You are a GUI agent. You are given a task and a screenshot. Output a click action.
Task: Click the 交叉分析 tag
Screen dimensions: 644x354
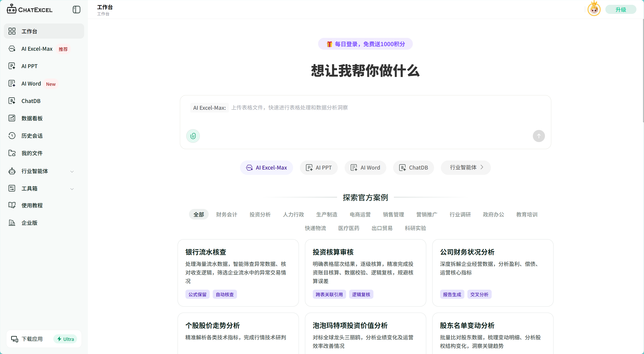479,294
